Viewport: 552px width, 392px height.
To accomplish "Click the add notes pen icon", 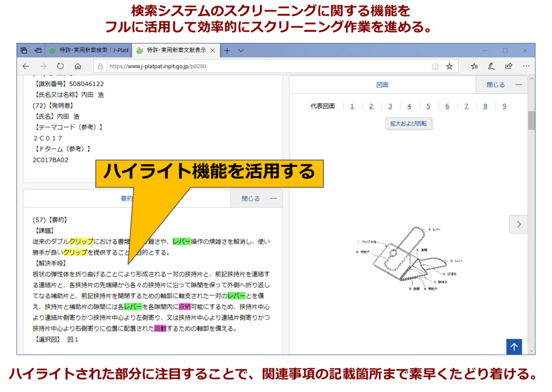I will 491,66.
